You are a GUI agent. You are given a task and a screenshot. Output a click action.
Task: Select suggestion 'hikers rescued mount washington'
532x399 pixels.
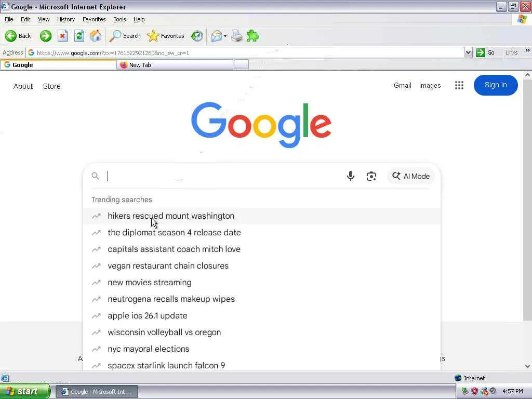coord(262,216)
